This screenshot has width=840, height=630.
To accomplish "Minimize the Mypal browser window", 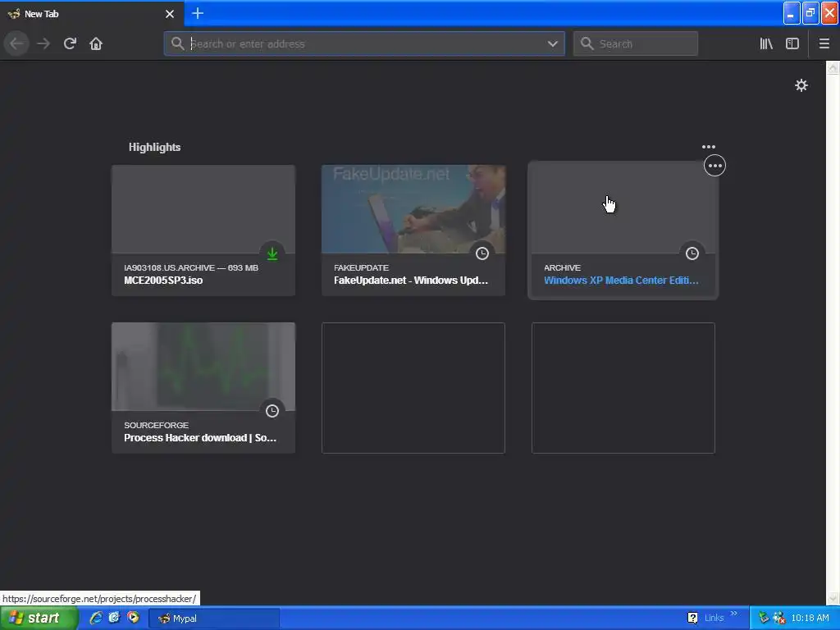I will coord(792,14).
